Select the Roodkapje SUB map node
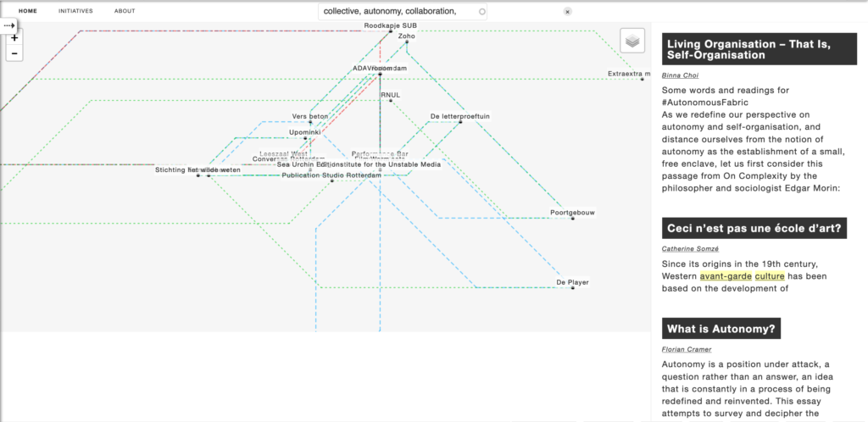Viewport: 868px width, 422px height. pyautogui.click(x=391, y=31)
